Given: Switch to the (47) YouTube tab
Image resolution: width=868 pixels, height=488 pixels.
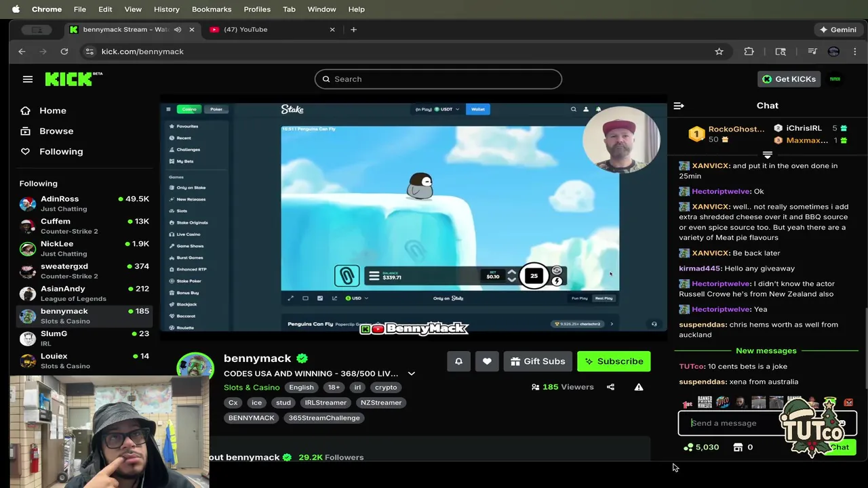Looking at the screenshot, I should (271, 29).
